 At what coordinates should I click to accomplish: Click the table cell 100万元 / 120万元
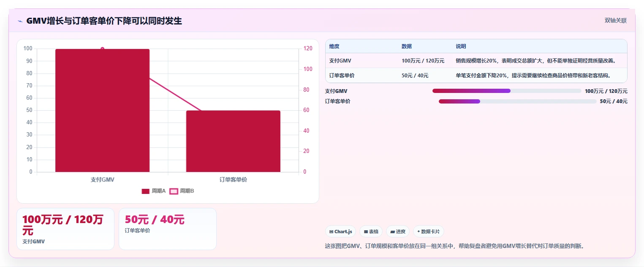click(423, 61)
